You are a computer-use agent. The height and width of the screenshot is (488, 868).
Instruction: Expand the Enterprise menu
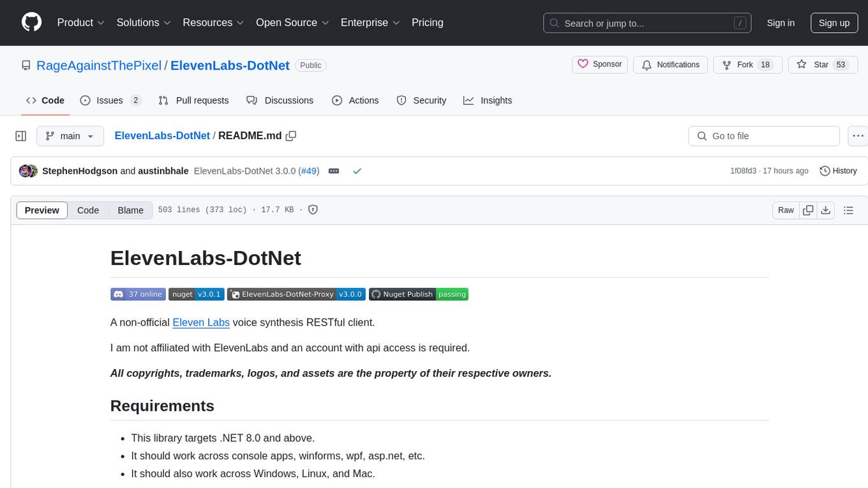click(371, 22)
